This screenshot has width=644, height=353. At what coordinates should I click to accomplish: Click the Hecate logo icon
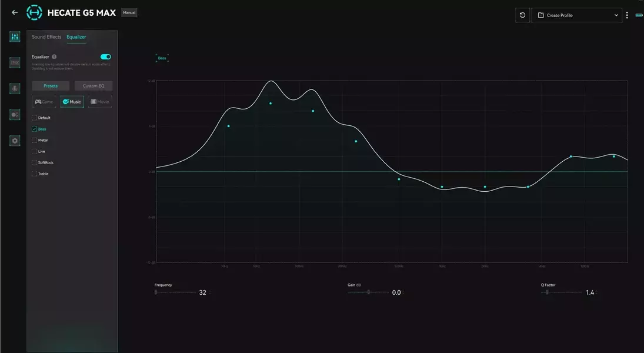tap(34, 13)
